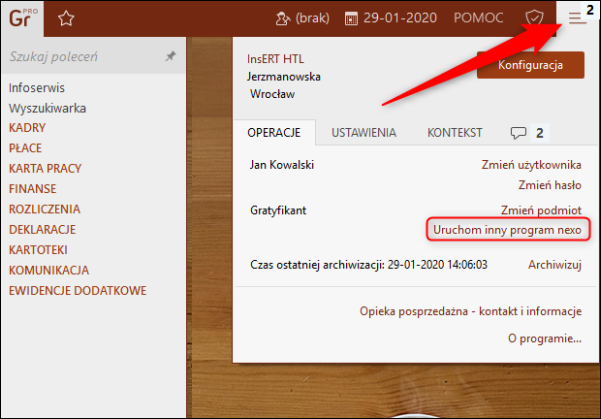Click the Gr PRO application logo
Image resolution: width=601 pixels, height=419 pixels.
point(23,18)
